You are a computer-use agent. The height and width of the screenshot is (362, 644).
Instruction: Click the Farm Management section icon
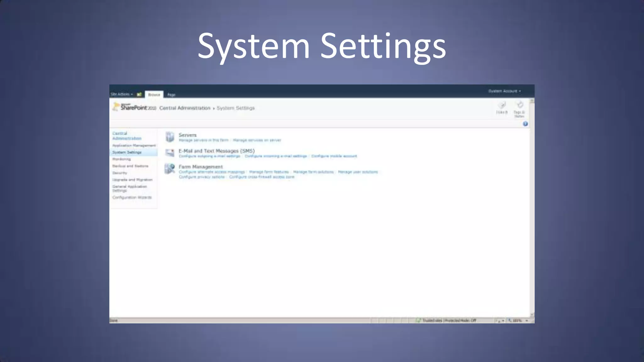pyautogui.click(x=170, y=169)
